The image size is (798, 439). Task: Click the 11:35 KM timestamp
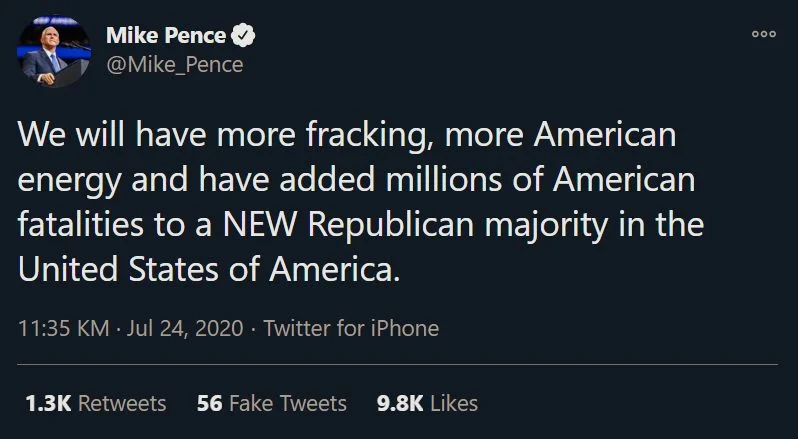coord(64,328)
